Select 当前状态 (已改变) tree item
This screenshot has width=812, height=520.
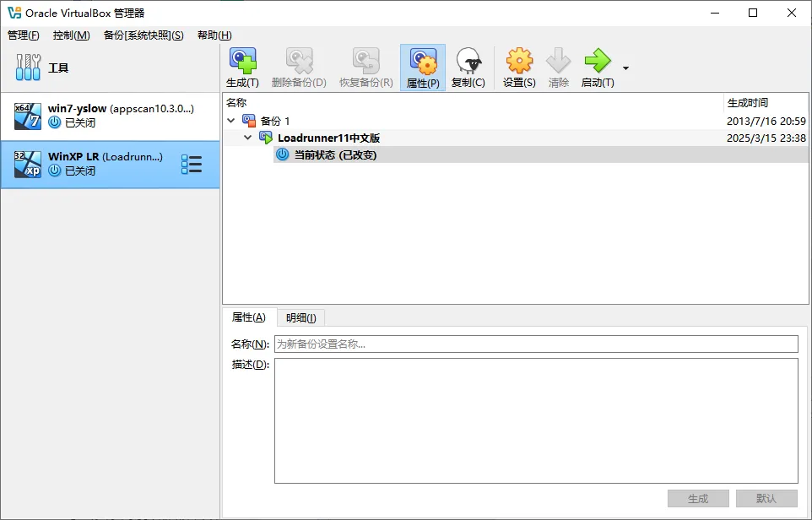pos(334,154)
